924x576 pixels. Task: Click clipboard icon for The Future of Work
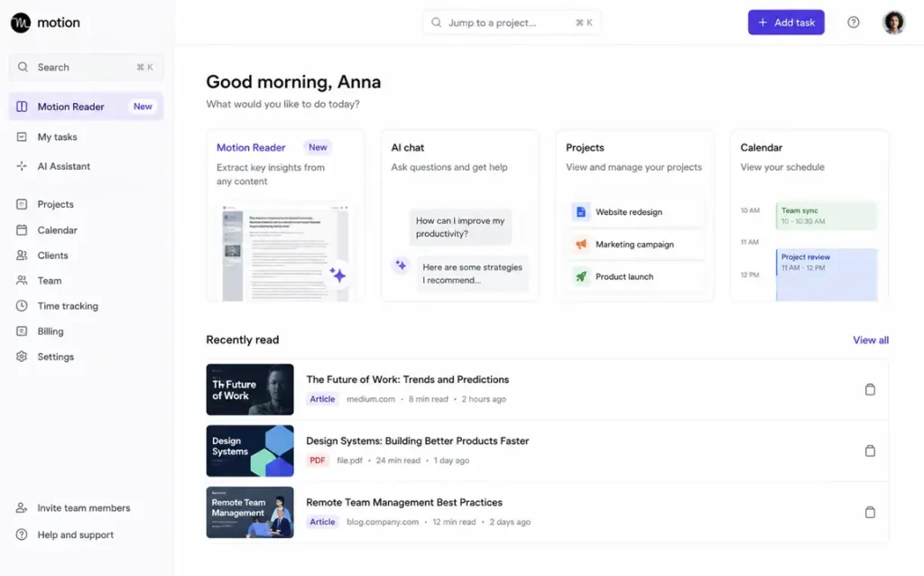tap(870, 390)
